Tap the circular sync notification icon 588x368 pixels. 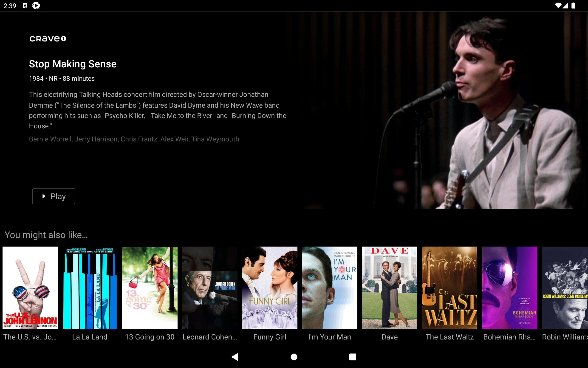click(36, 6)
